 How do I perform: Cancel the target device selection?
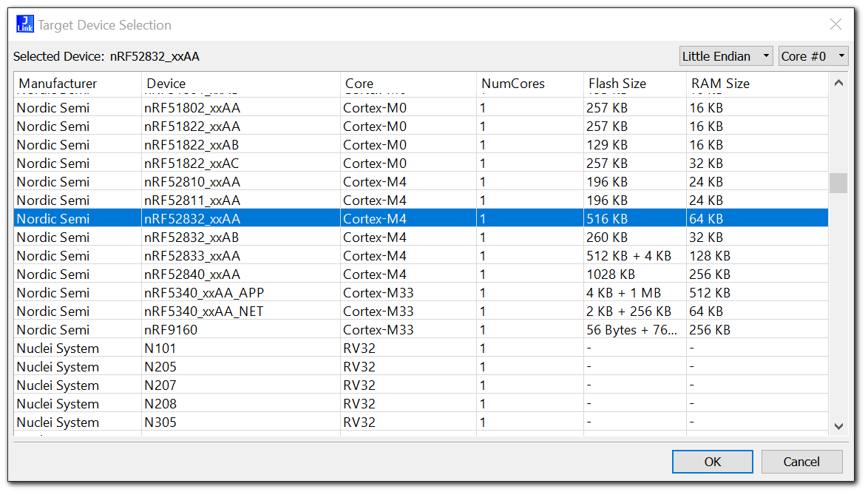[x=801, y=462]
